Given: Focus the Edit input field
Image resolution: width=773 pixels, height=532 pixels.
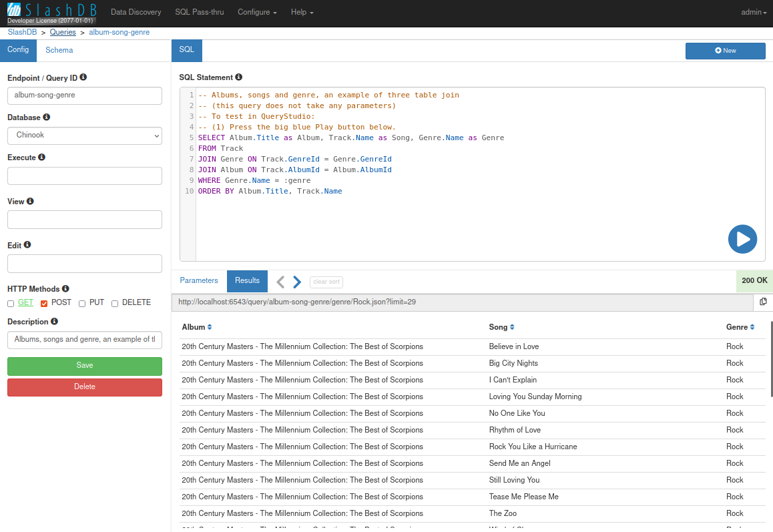Looking at the screenshot, I should click(85, 263).
